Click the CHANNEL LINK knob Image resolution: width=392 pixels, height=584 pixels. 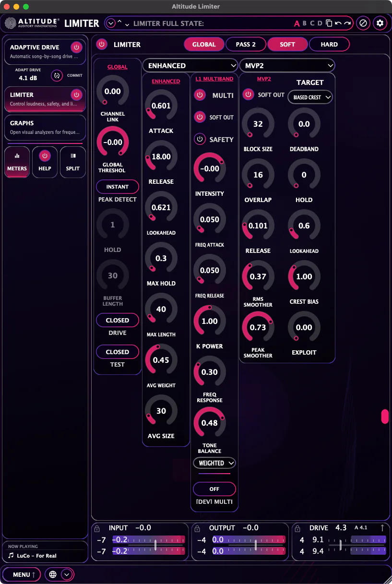tap(113, 91)
